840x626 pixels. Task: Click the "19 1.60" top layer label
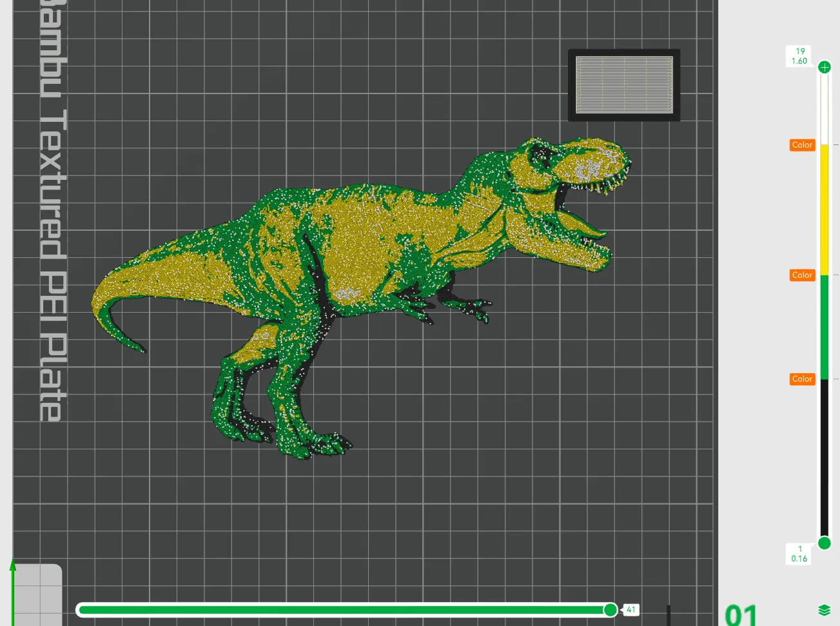coord(799,56)
